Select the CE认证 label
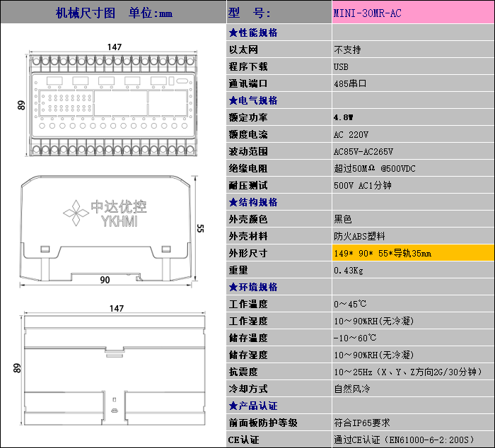Viewport: 495px width, 448px height. point(243,440)
